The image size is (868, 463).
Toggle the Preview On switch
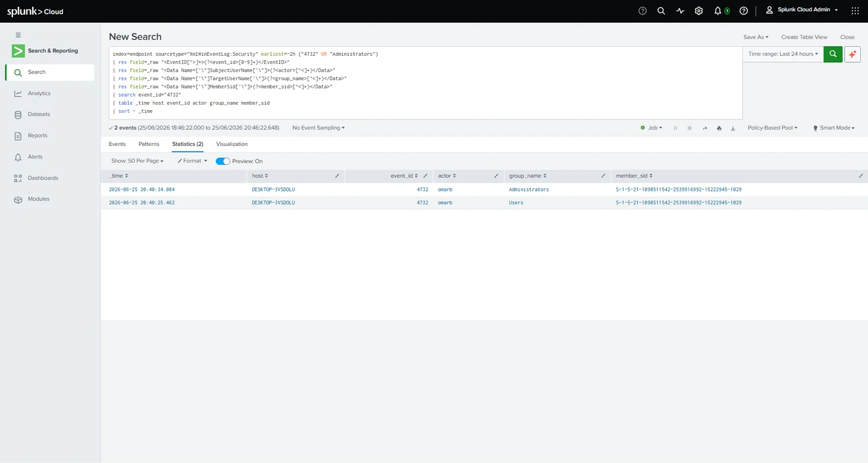(222, 161)
